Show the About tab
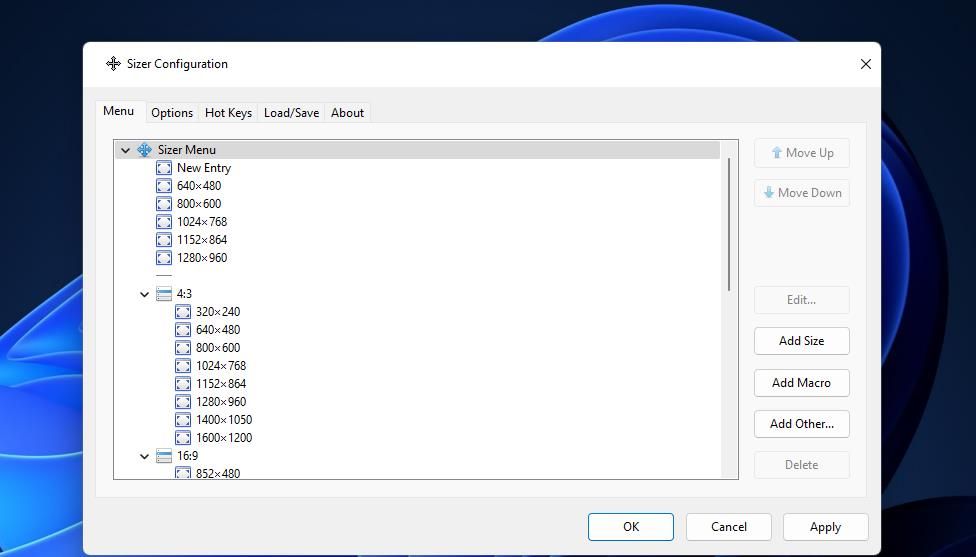 pyautogui.click(x=347, y=113)
